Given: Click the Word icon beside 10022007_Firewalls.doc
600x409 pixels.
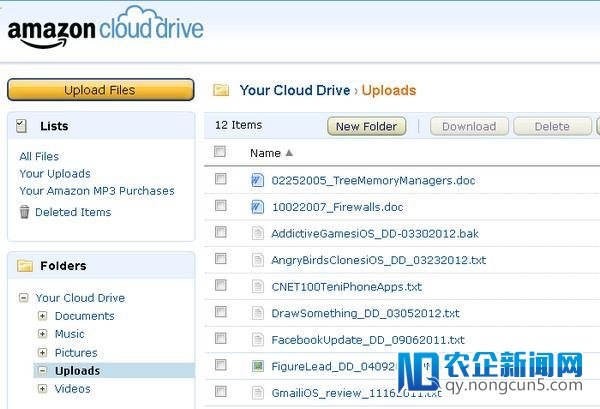Looking at the screenshot, I should pyautogui.click(x=258, y=207).
